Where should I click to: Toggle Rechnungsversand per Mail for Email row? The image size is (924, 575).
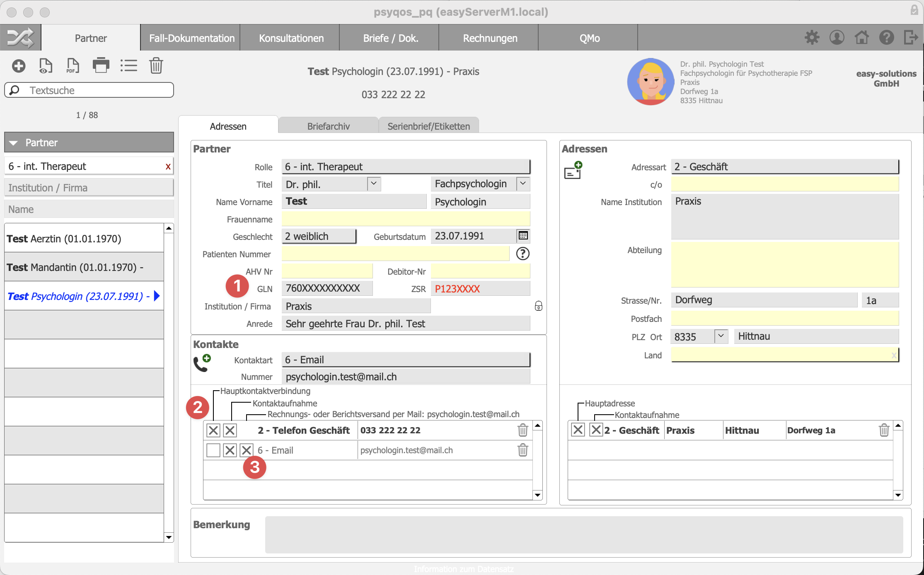pos(247,450)
